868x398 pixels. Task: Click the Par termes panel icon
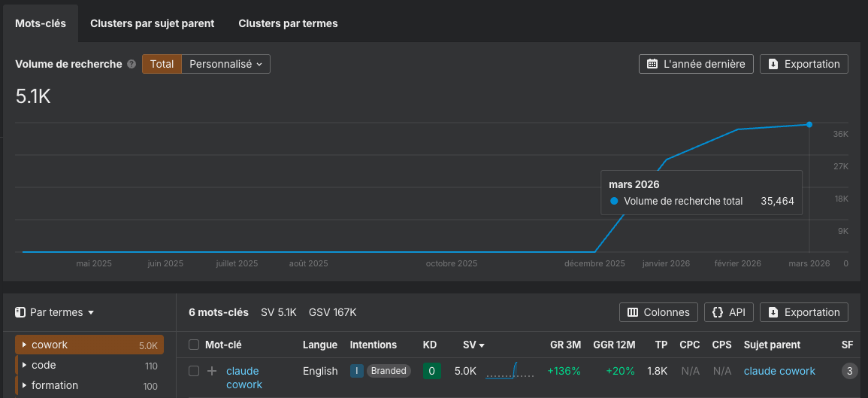coord(20,312)
